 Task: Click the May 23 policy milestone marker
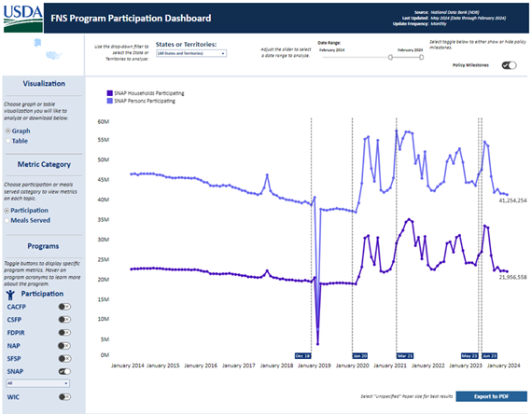pyautogui.click(x=469, y=355)
